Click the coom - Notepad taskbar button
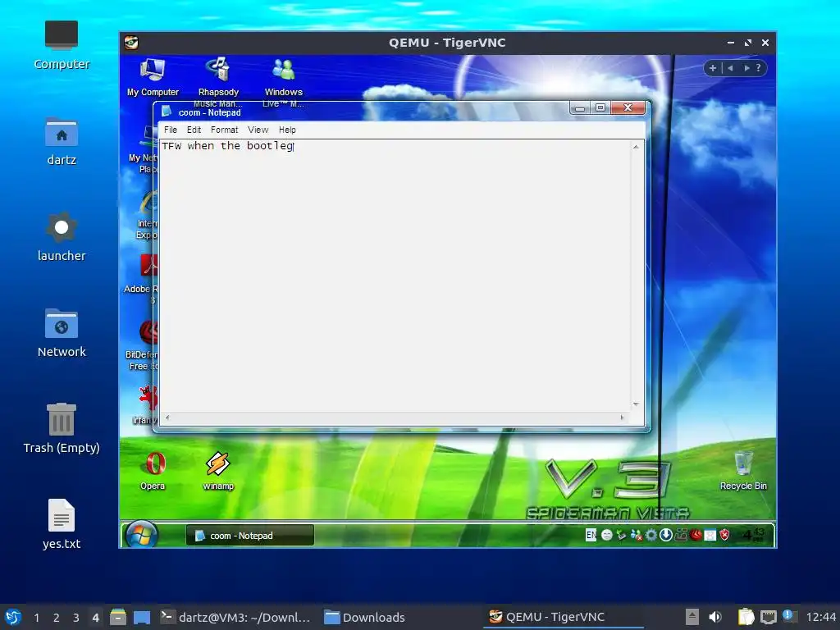This screenshot has height=630, width=840. 249,535
